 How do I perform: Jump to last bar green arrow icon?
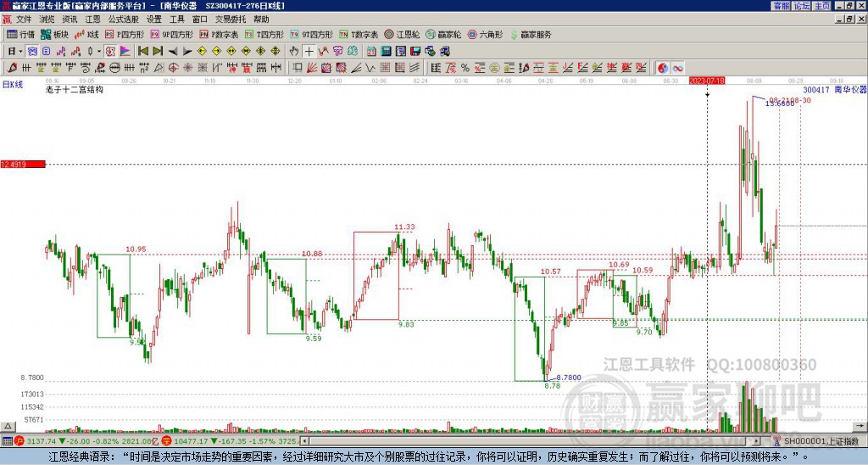pos(157,52)
